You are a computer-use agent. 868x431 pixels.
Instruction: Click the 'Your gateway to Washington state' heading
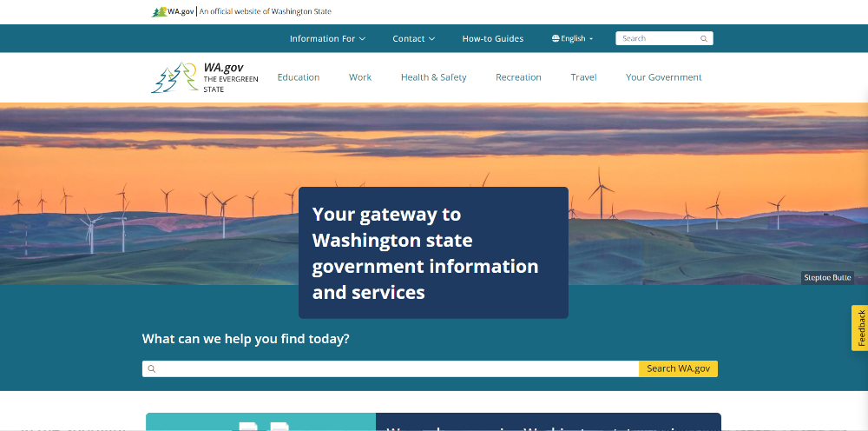point(425,253)
